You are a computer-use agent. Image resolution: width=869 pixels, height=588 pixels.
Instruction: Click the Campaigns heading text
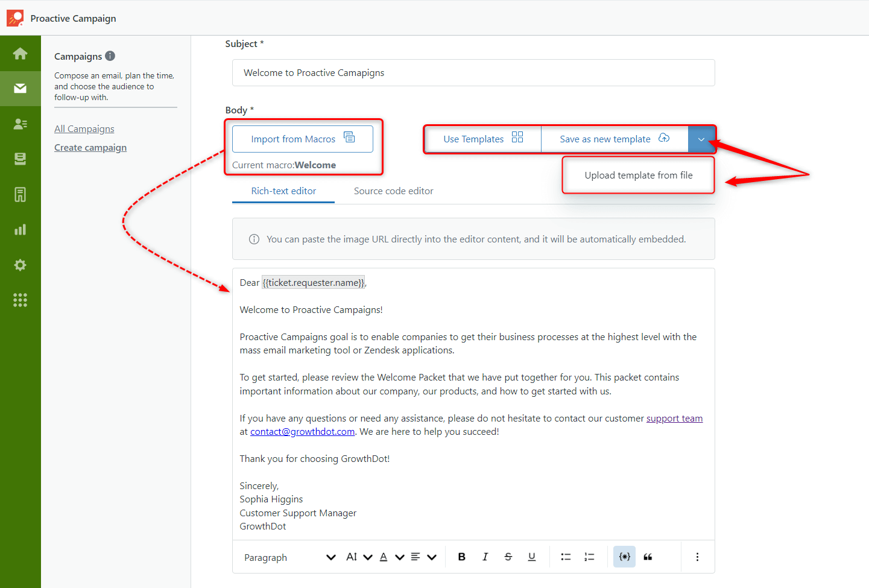coord(78,56)
